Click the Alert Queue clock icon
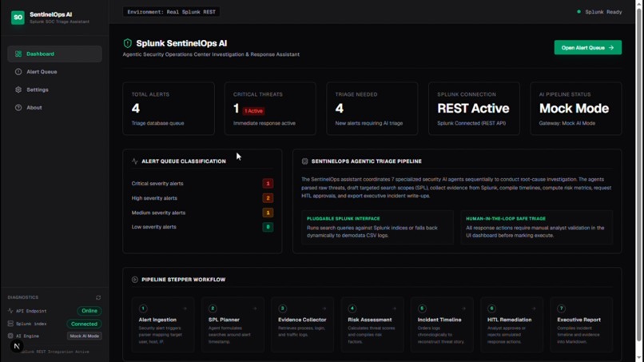 coord(18,72)
